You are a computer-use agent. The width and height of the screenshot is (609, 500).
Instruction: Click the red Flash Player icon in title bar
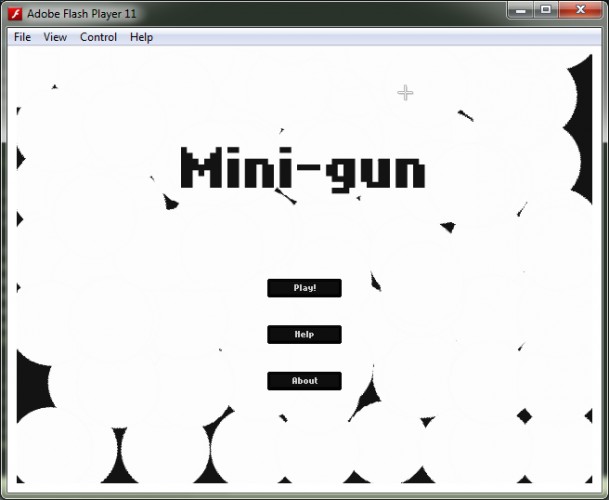15,14
